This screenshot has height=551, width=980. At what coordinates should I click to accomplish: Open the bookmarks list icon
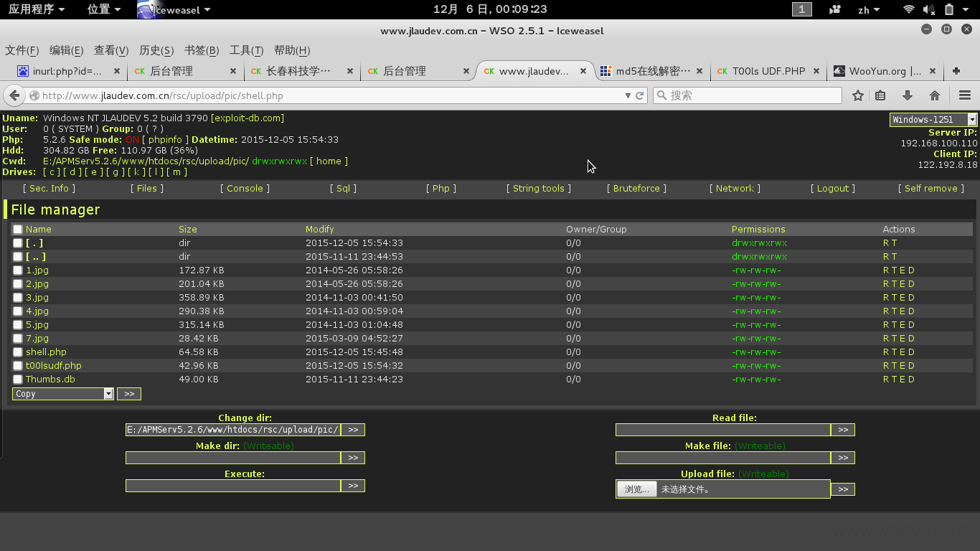pyautogui.click(x=880, y=95)
